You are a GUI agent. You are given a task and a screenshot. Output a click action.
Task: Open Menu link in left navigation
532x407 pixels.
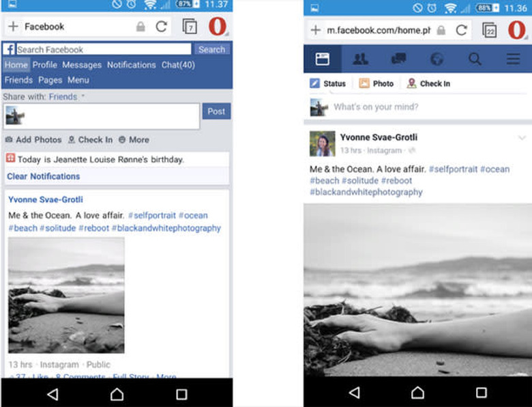click(x=78, y=80)
